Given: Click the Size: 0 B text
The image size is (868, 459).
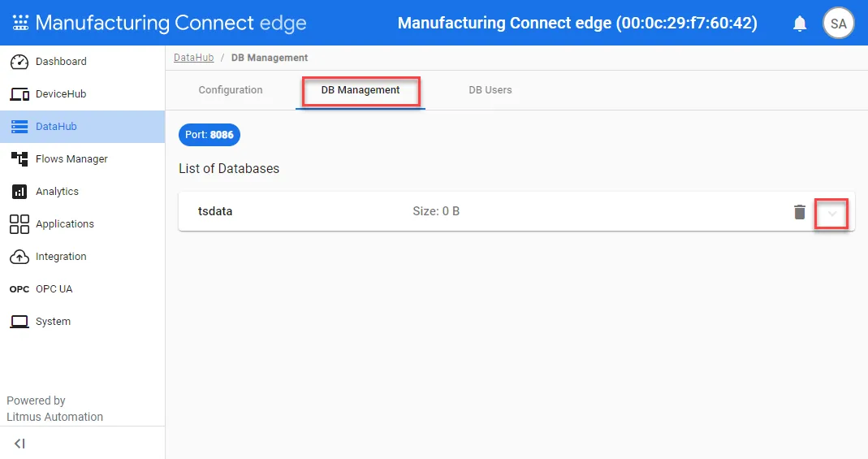Looking at the screenshot, I should (x=436, y=211).
